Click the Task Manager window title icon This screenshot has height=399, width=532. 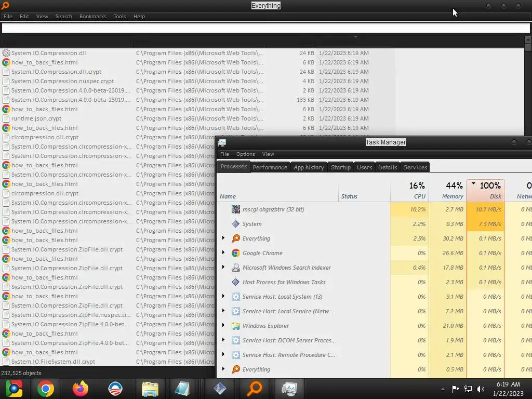222,142
